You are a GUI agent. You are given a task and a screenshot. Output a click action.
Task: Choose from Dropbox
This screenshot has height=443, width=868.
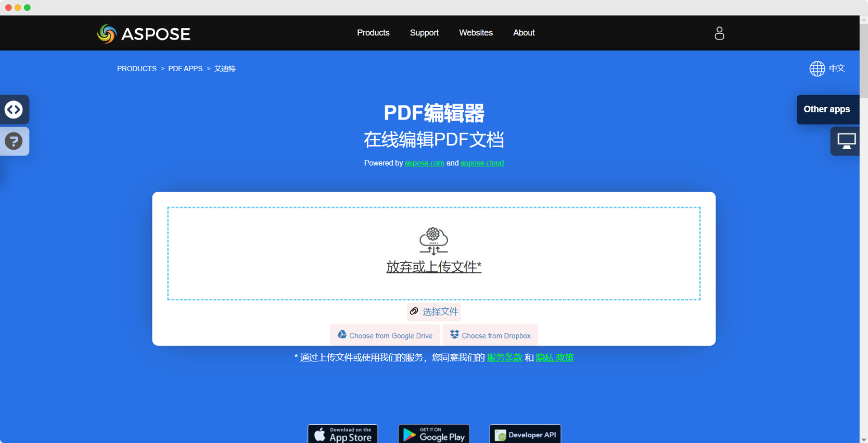[490, 335]
